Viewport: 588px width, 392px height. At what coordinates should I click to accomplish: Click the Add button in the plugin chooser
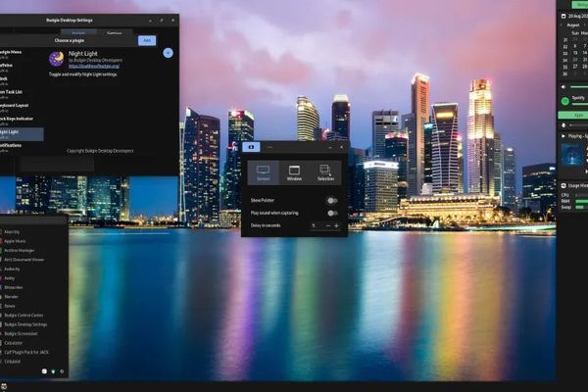(x=147, y=40)
